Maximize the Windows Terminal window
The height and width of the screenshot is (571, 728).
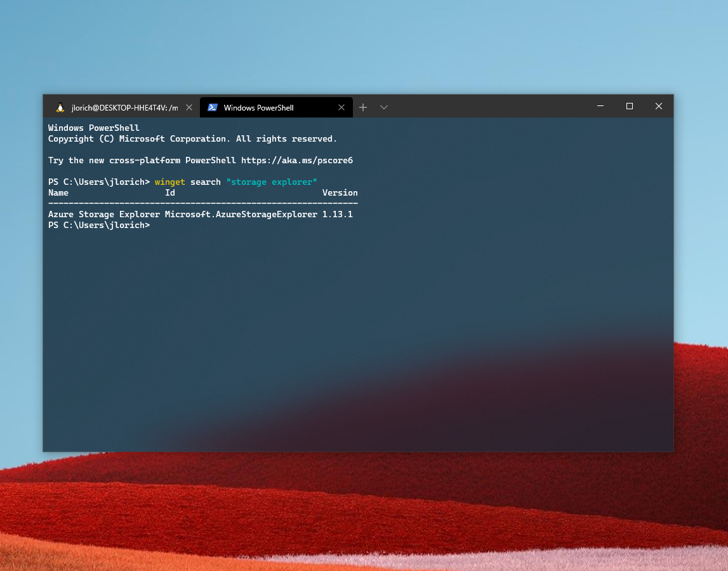(x=630, y=106)
